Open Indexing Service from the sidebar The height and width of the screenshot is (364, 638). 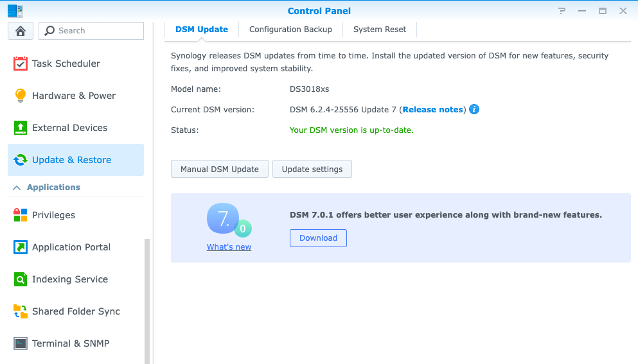click(x=76, y=279)
